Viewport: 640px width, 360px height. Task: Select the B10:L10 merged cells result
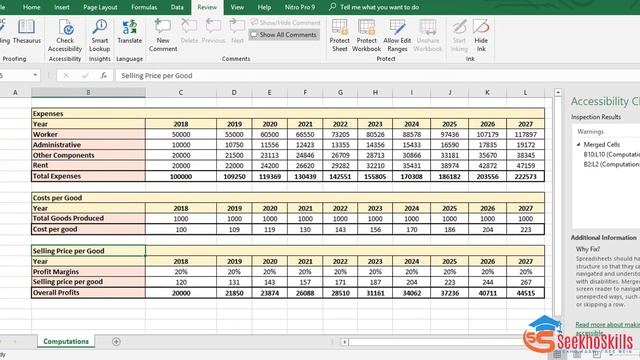[611, 154]
